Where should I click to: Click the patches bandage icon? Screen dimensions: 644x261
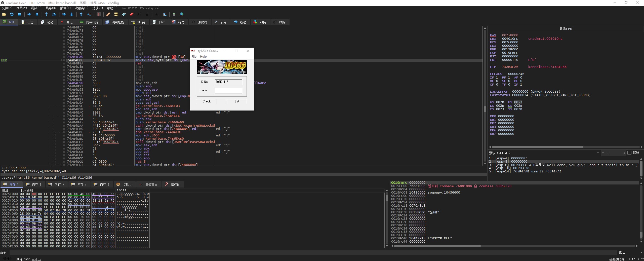[x=108, y=15]
